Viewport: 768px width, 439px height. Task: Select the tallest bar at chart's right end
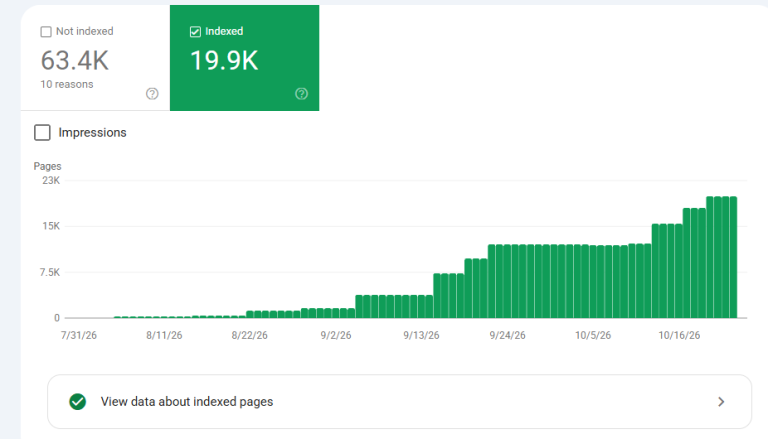[x=733, y=257]
